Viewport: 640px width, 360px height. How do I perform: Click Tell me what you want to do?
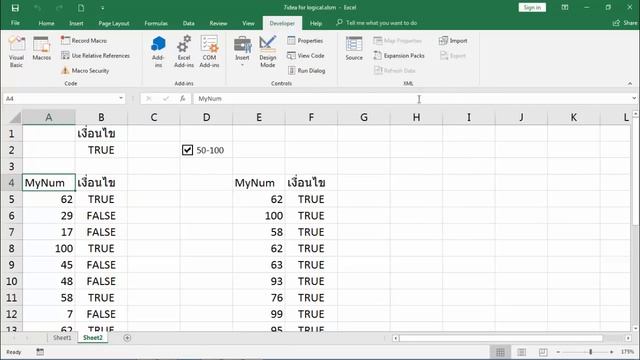tap(377, 23)
